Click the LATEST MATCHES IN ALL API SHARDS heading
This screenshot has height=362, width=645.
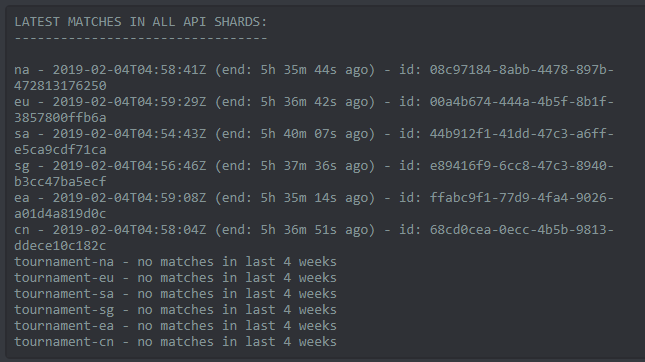141,22
